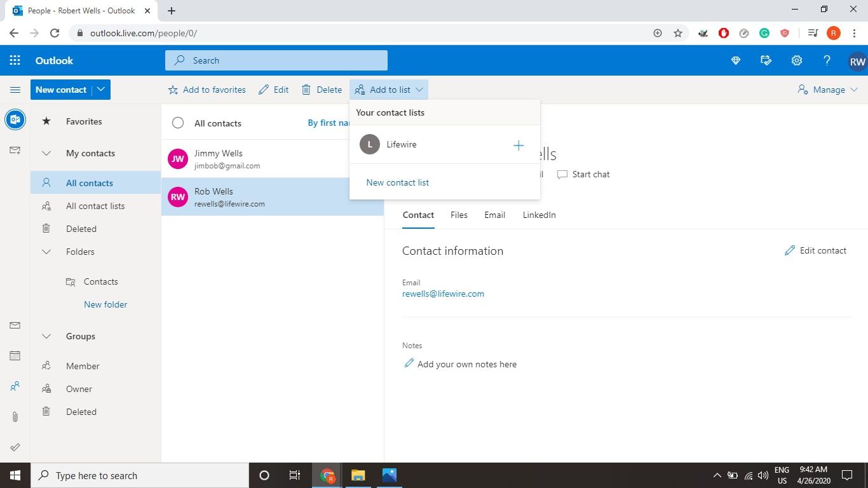Open RW account avatar menu

pyautogui.click(x=857, y=62)
